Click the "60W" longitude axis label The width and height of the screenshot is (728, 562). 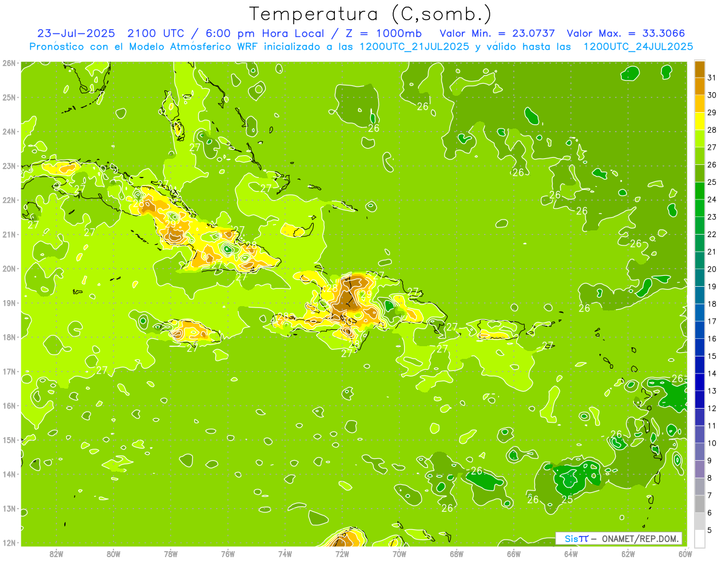click(x=686, y=554)
